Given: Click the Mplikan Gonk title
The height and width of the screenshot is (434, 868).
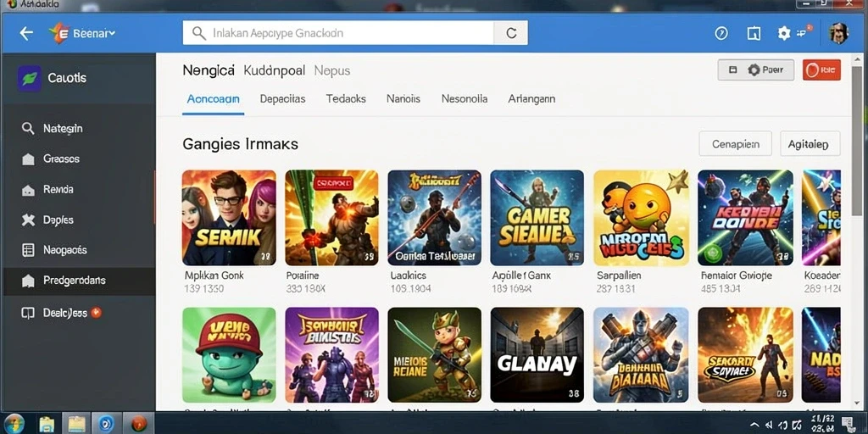Looking at the screenshot, I should click(x=214, y=275).
